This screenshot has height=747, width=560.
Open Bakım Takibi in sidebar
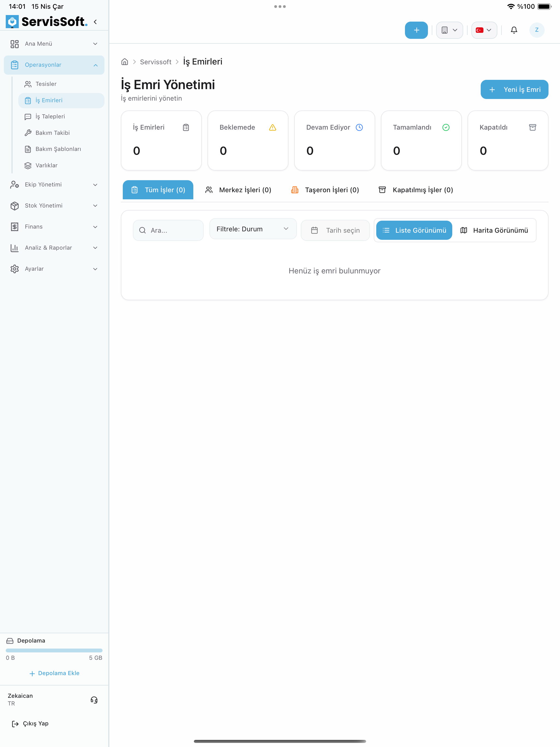[61, 133]
